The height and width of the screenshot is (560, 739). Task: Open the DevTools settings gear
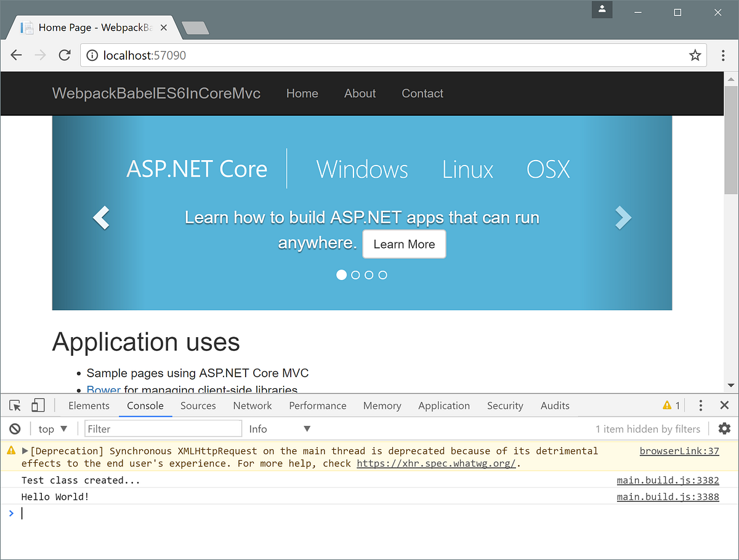tap(724, 428)
